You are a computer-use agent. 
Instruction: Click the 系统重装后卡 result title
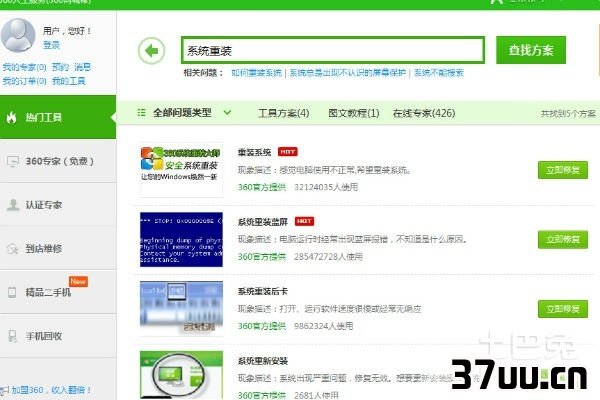pos(262,291)
